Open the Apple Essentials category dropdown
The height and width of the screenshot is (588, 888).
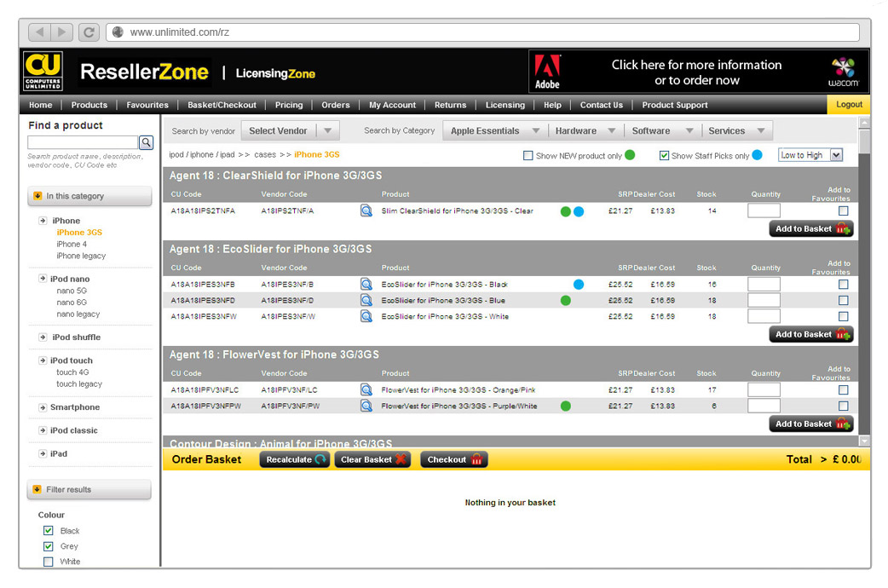click(x=495, y=131)
